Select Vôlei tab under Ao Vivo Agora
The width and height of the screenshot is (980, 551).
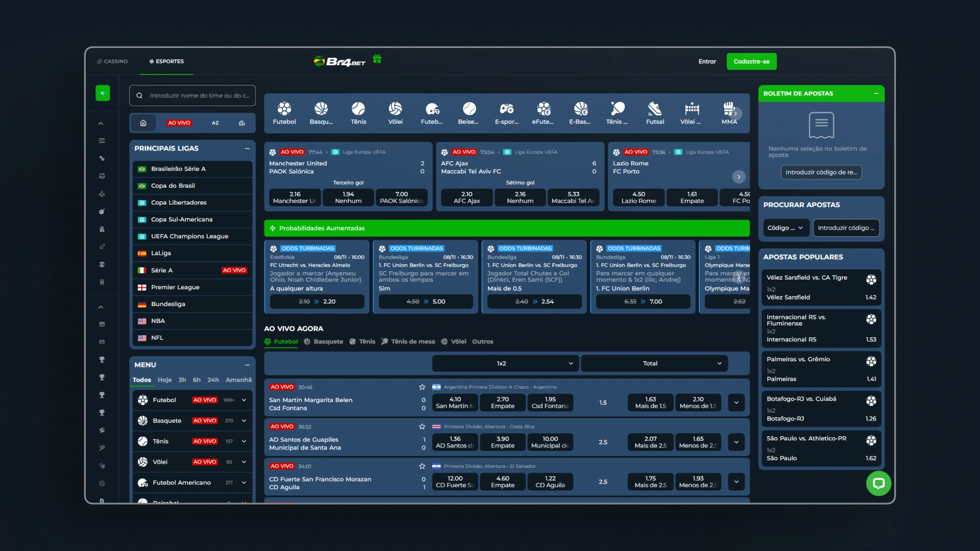(x=453, y=341)
